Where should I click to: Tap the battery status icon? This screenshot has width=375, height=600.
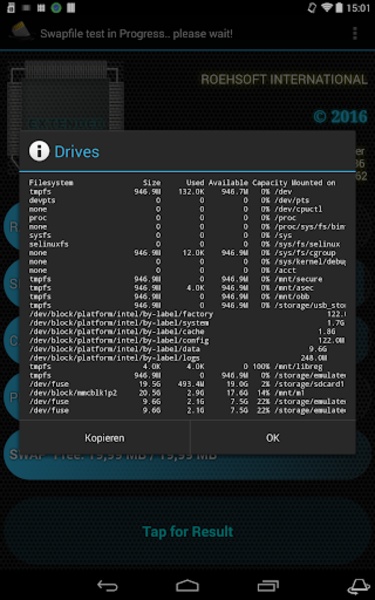339,8
